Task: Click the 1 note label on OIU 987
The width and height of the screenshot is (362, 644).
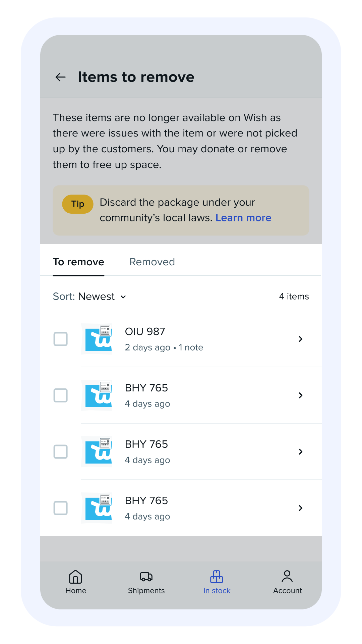Action: 192,347
